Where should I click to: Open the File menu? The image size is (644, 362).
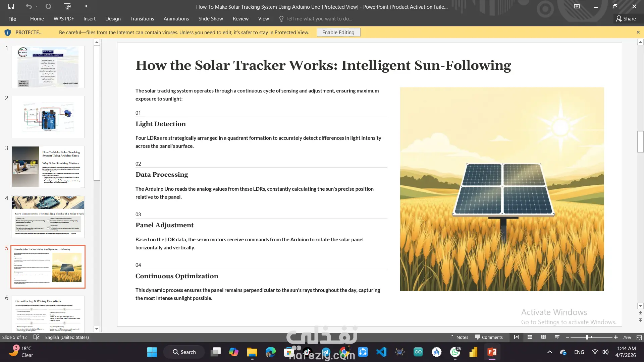[x=12, y=19]
